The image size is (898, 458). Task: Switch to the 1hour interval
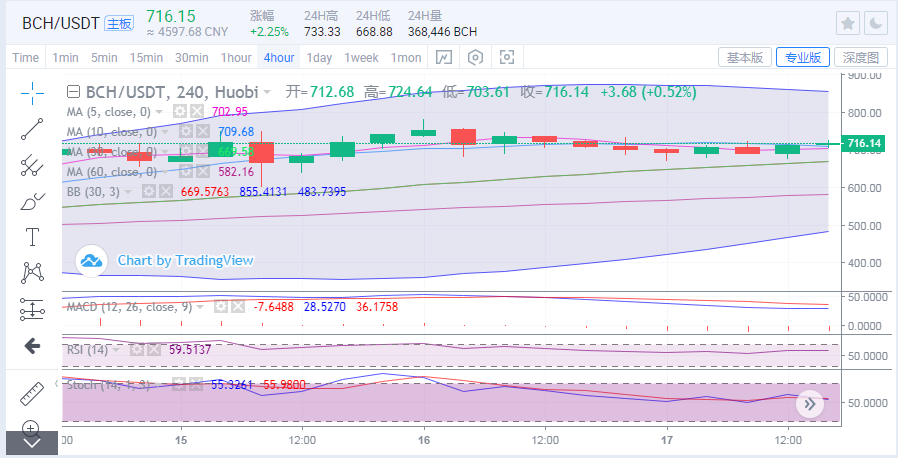pos(236,57)
